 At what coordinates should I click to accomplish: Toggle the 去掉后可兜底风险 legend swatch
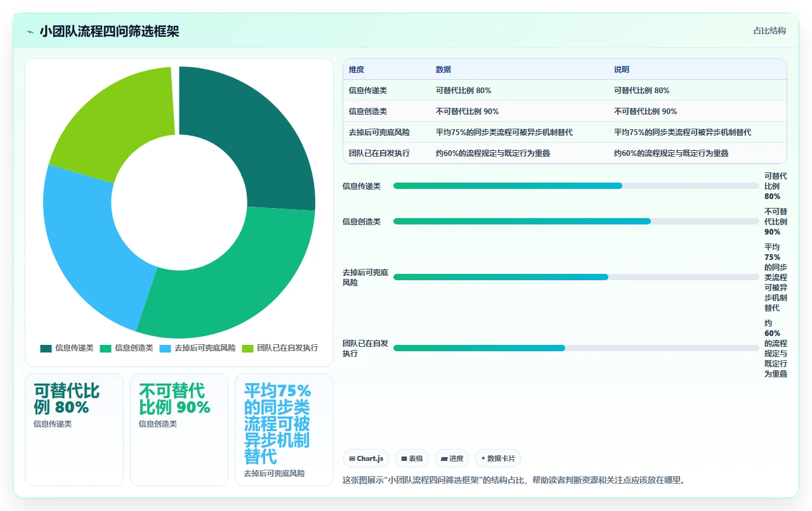(x=165, y=348)
